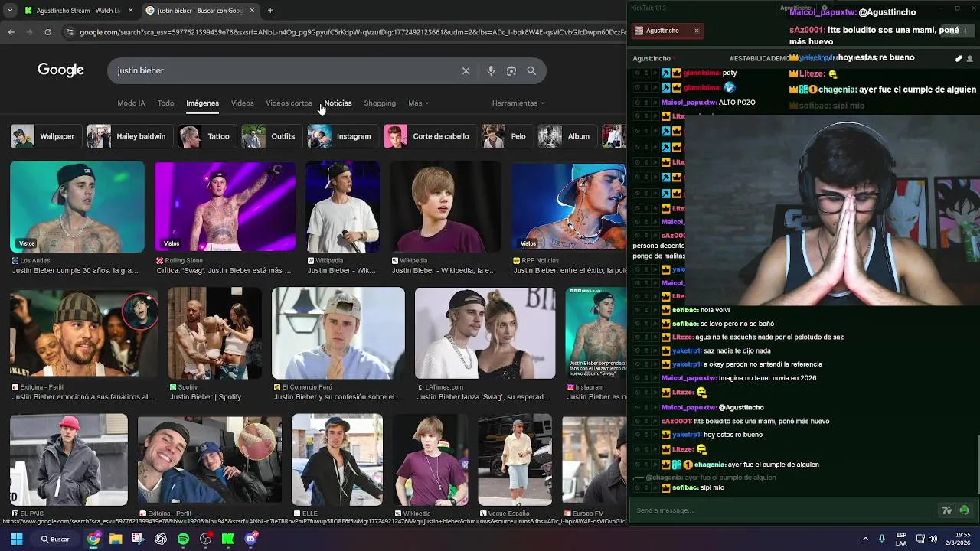Filter images by Hailey baldwin chip
This screenshot has width=980, height=551.
tap(129, 136)
